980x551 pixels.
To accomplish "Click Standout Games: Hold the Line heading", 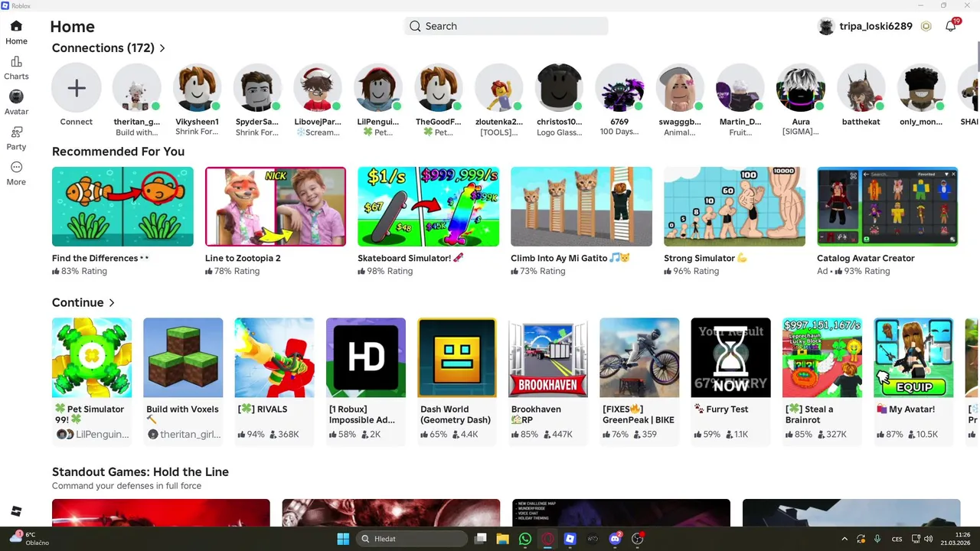I will (140, 472).
